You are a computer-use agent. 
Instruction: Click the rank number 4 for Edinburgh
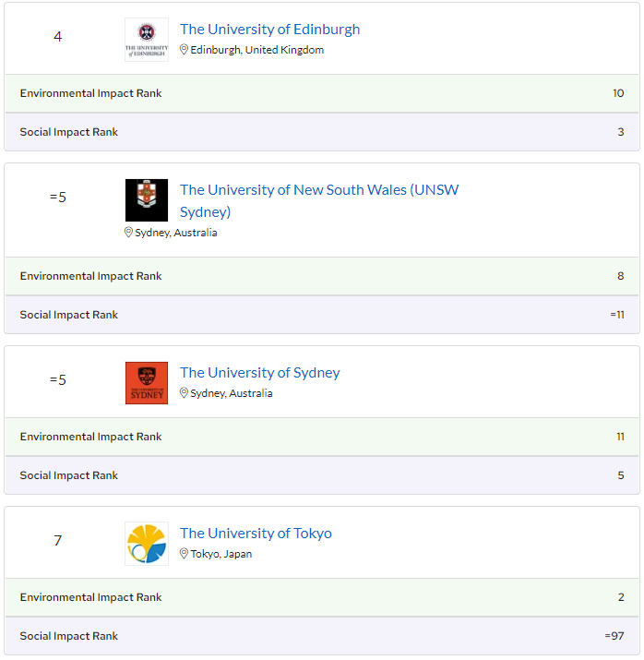coord(57,37)
